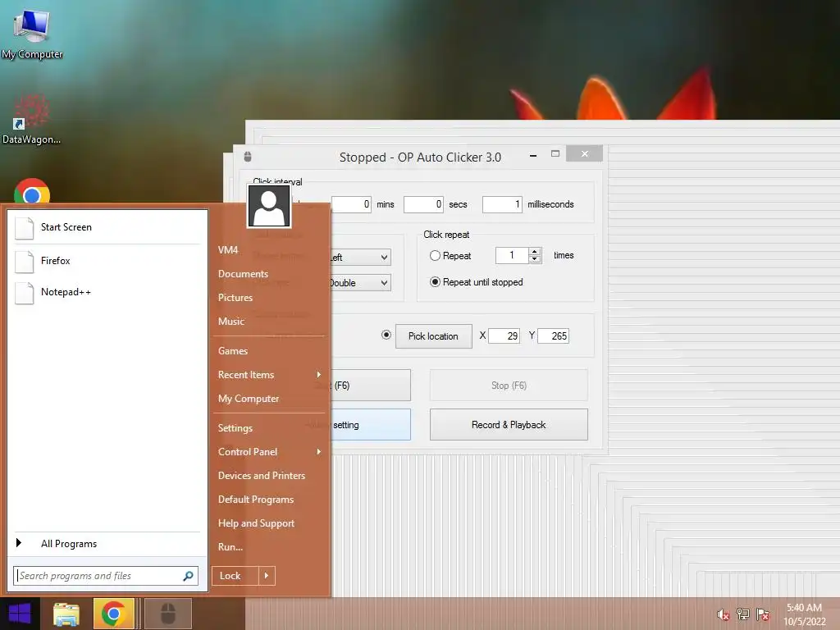
Task: Open File Explorer from the taskbar
Action: [x=66, y=614]
